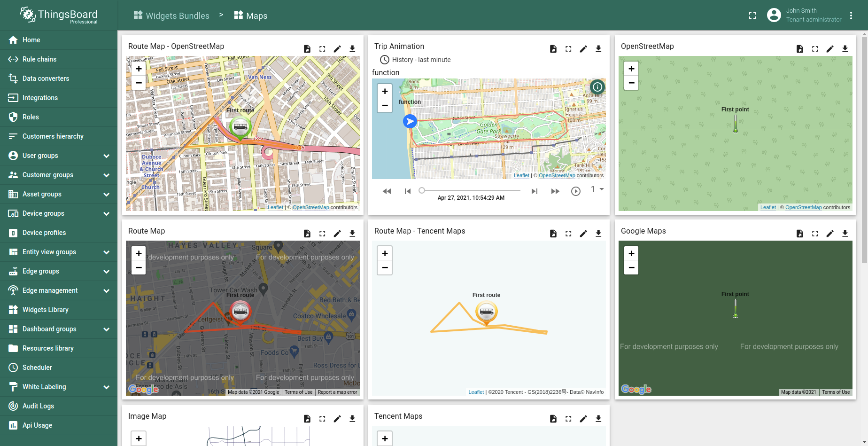
Task: Edit the Route Map - OpenStreetMap widget
Action: click(x=337, y=49)
